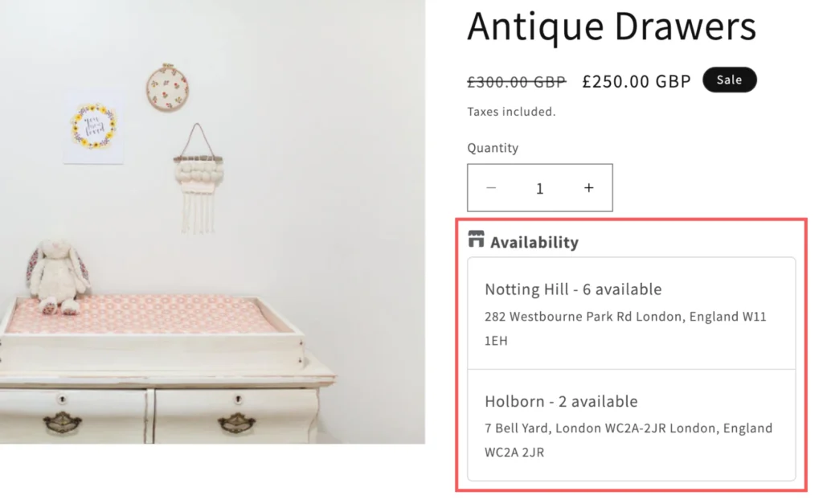823x504 pixels.
Task: Click the minus icon to decrease quantity
Action: click(x=491, y=188)
